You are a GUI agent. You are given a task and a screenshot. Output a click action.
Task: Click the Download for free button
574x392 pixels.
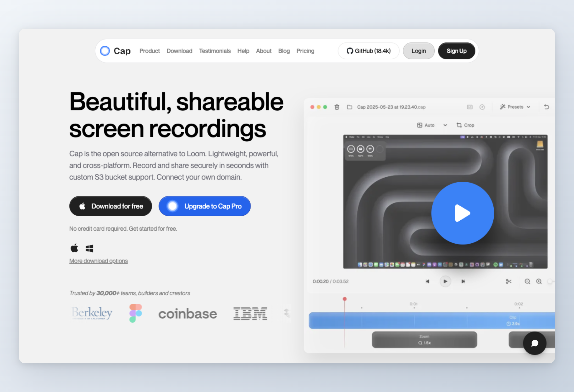[110, 206]
